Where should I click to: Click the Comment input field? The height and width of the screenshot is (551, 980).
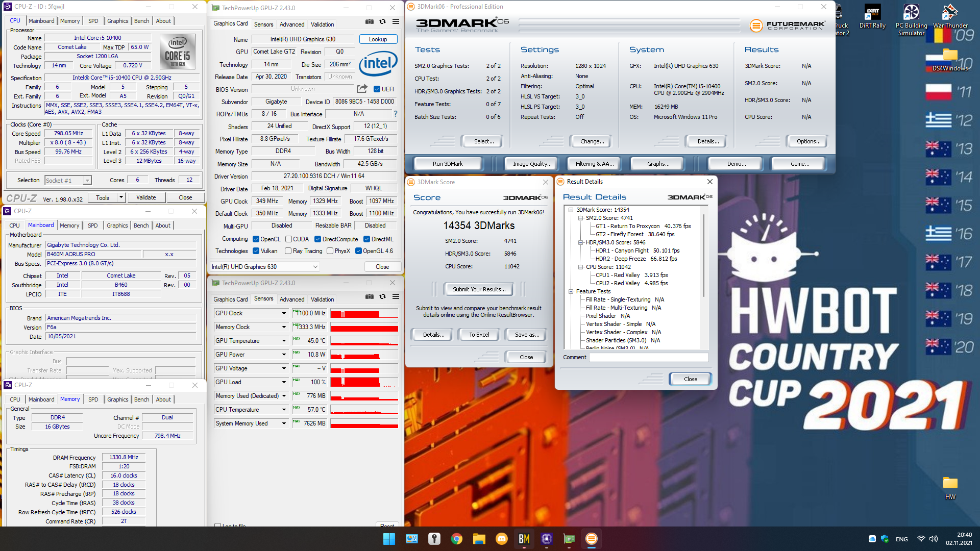tap(649, 357)
